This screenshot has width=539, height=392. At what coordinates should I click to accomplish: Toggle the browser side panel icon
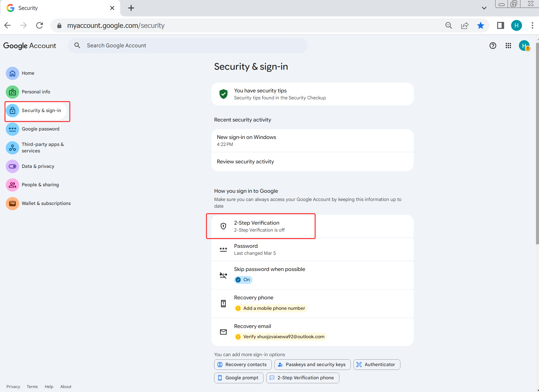(x=500, y=25)
